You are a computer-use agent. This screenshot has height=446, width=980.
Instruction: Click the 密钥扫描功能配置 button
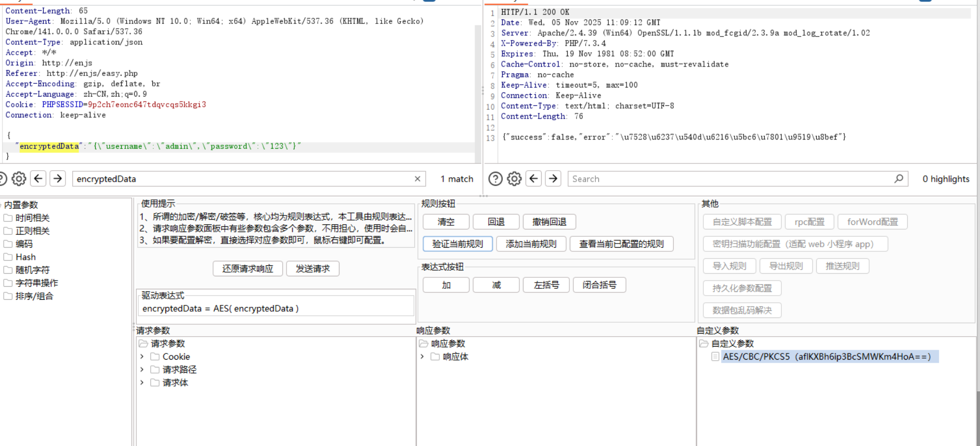coord(795,244)
